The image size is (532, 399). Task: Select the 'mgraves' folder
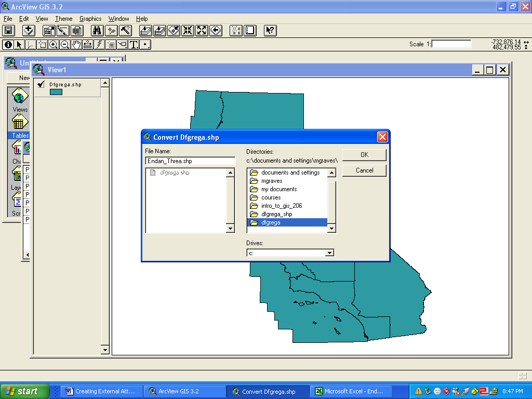click(x=287, y=181)
